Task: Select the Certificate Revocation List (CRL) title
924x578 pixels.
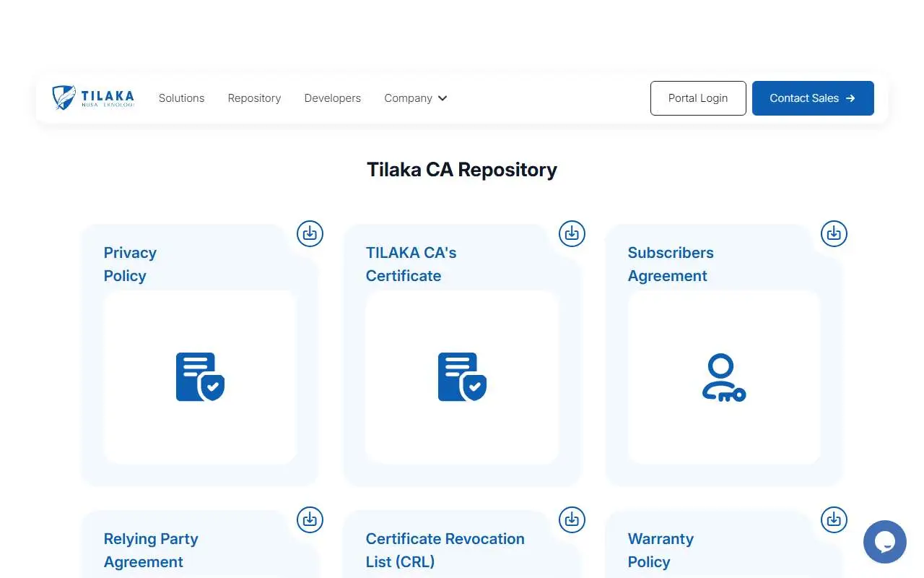Action: [445, 551]
